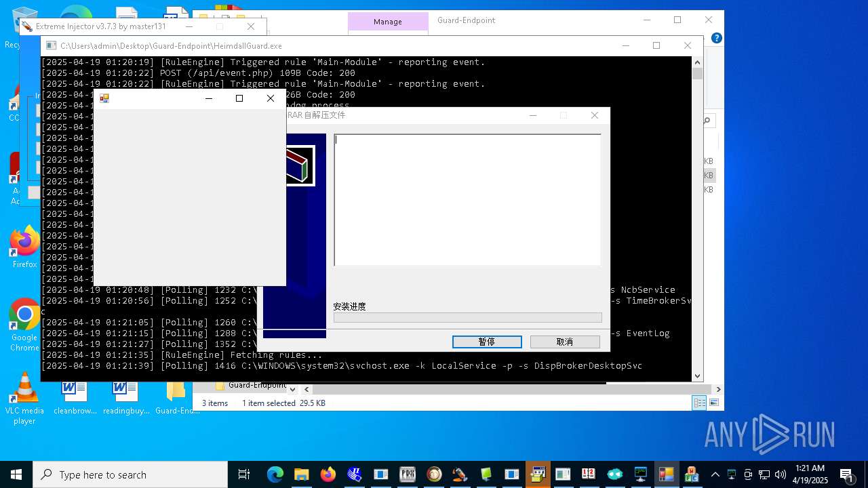
Task: Click console scrollbar up arrow
Action: 697,62
